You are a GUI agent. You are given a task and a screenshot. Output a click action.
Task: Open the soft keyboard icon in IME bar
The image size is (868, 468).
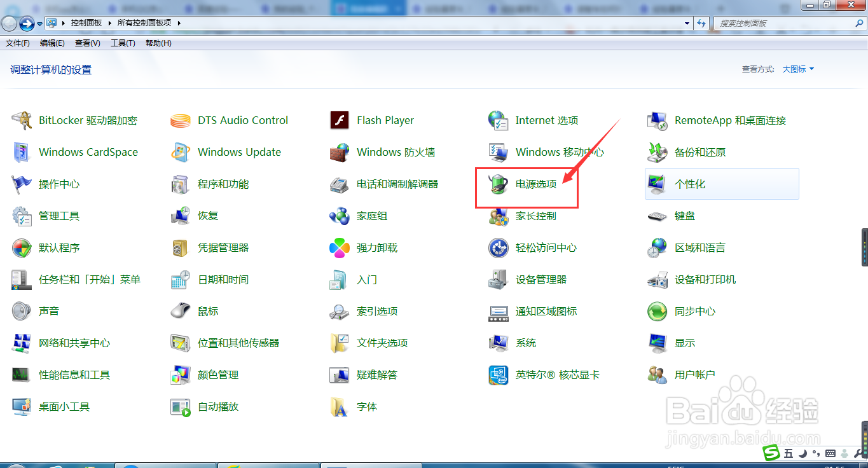coord(830,453)
